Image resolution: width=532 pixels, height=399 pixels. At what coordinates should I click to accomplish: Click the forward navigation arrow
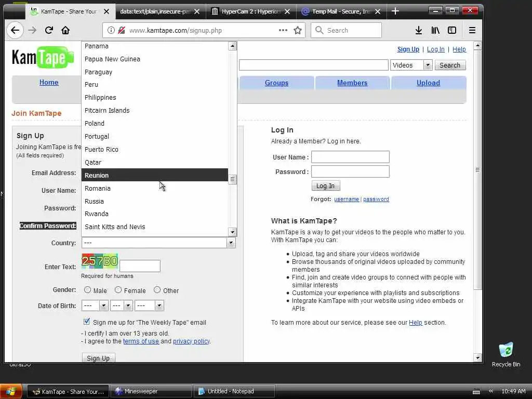pos(32,30)
